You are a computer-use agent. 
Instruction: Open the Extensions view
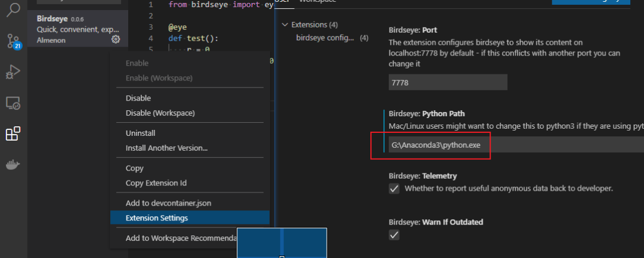pyautogui.click(x=13, y=133)
